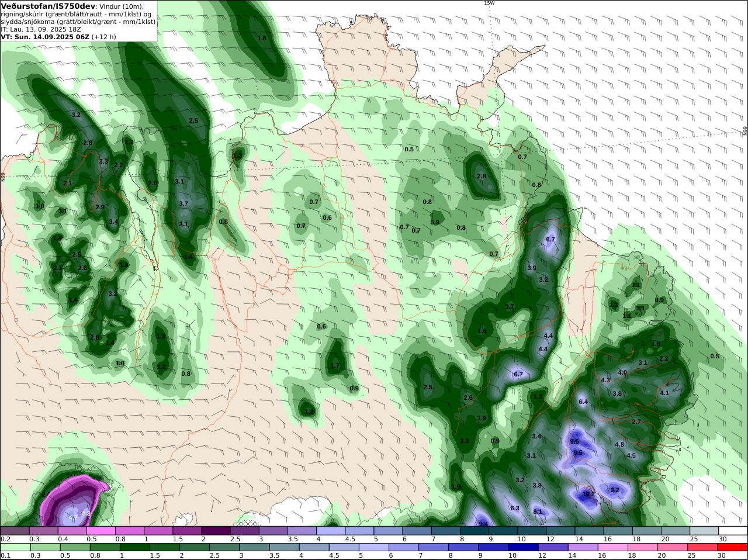Click snow legend swatch between 0.5 and 0.8
748x560 pixels.
[x=101, y=531]
